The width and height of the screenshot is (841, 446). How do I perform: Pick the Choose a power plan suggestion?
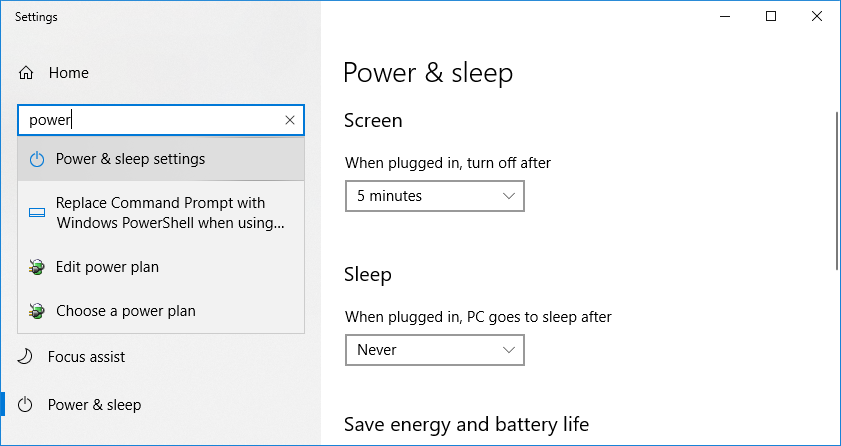tap(125, 311)
